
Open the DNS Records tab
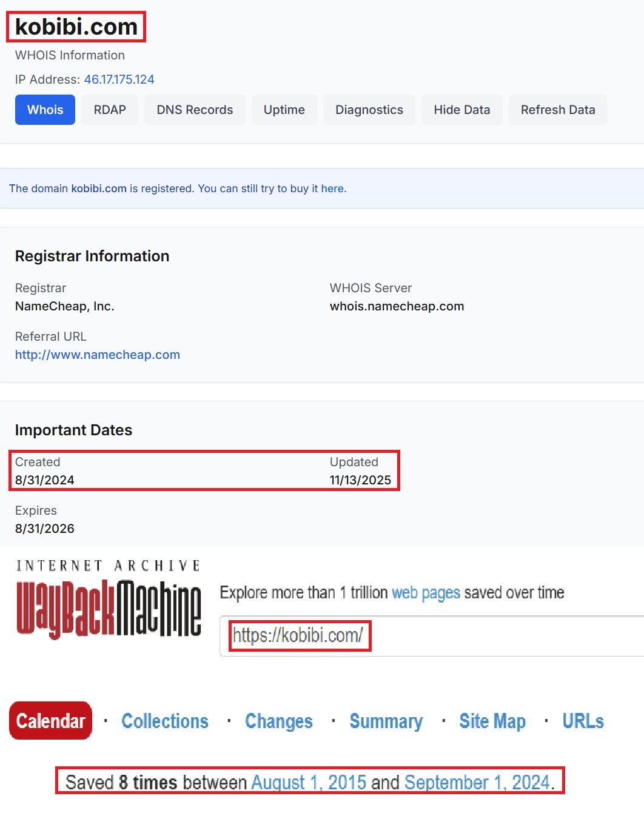coord(195,110)
